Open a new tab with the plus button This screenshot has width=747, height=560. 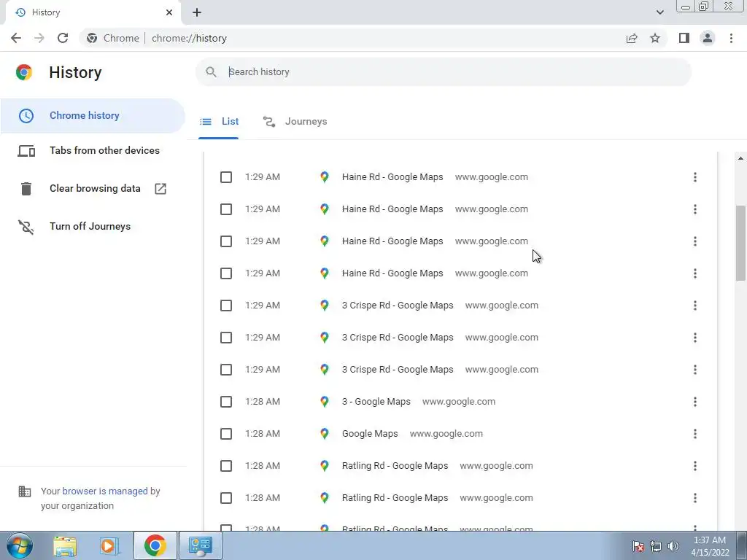click(x=197, y=13)
